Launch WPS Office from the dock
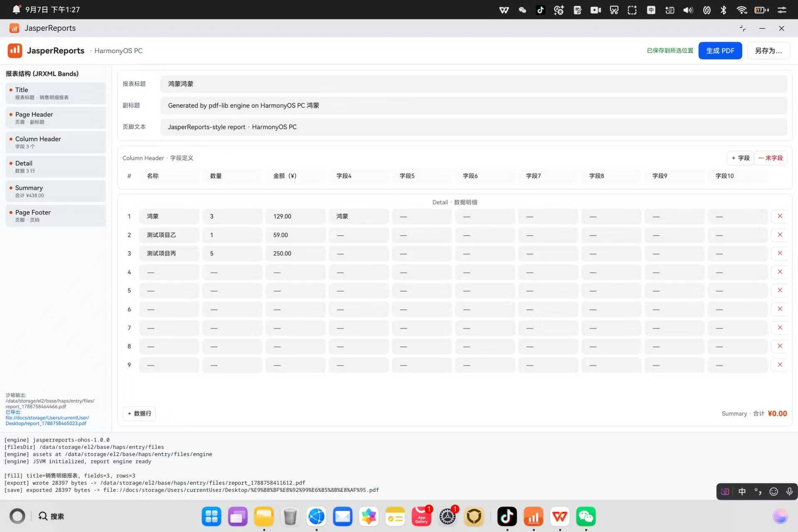 560,517
